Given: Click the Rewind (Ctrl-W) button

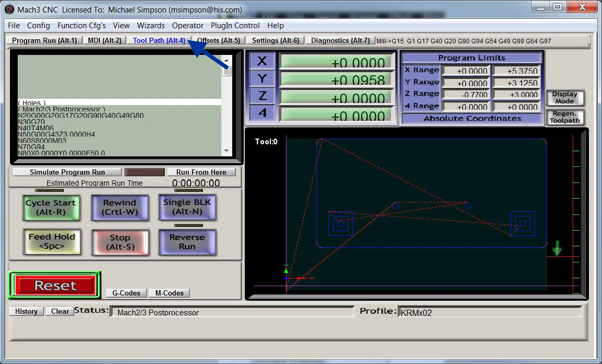Looking at the screenshot, I should tap(120, 207).
